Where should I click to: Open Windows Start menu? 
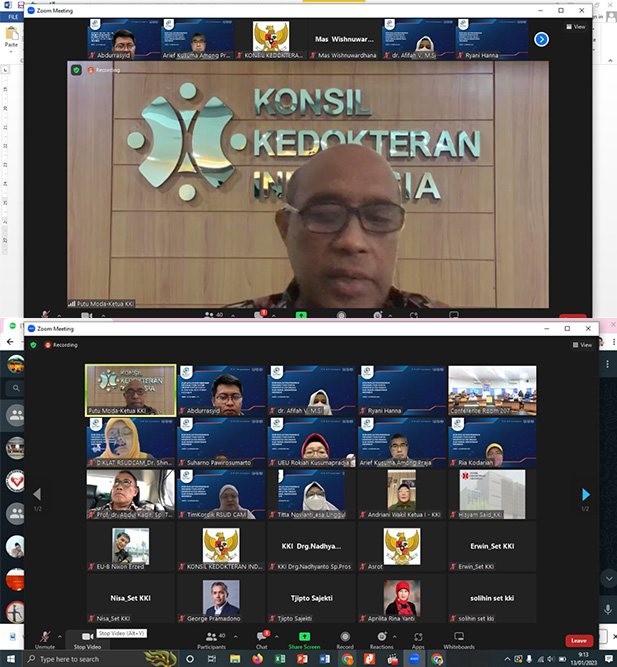(x=11, y=659)
